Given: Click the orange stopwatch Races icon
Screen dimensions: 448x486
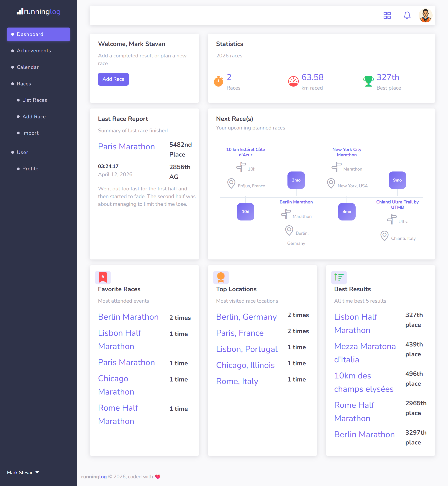Looking at the screenshot, I should [x=218, y=81].
